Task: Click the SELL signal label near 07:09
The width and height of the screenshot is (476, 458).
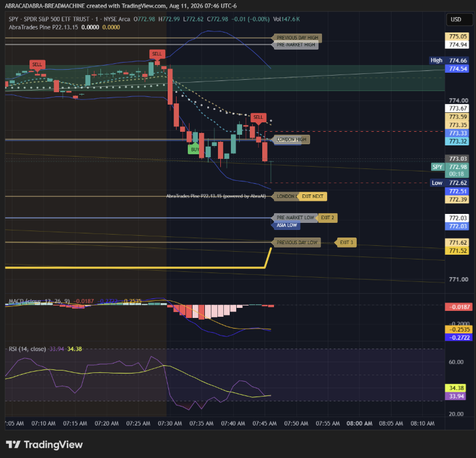Action: coord(37,64)
